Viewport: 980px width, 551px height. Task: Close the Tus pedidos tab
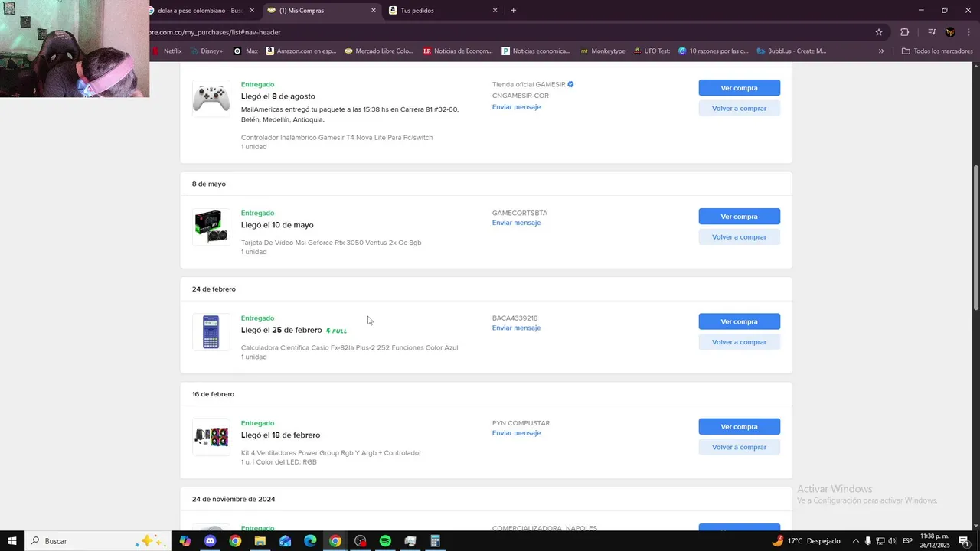[x=495, y=11]
